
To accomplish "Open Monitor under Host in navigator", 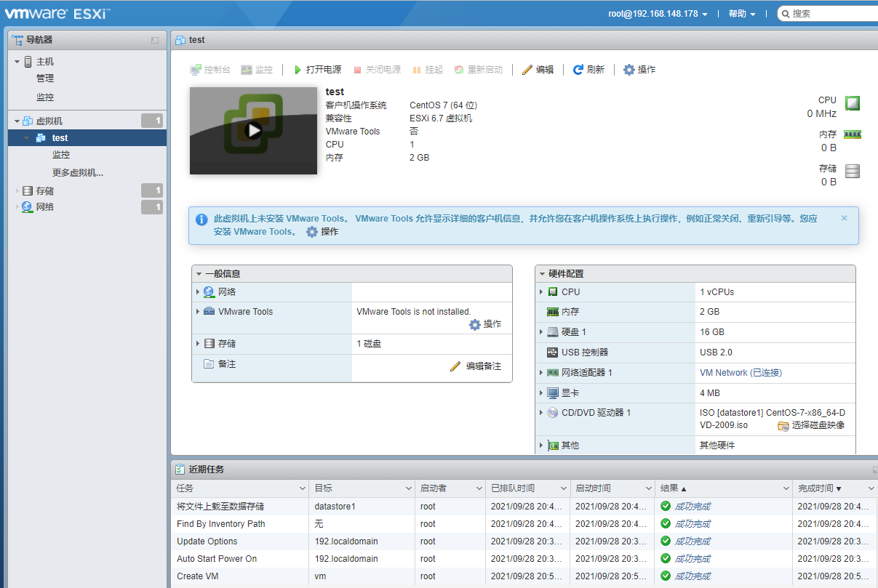I will 45,97.
